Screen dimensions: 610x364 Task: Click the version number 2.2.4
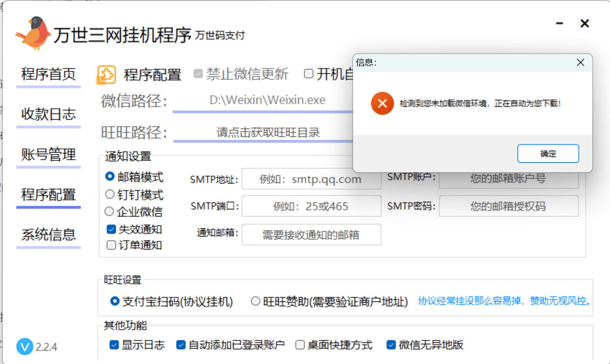click(46, 347)
